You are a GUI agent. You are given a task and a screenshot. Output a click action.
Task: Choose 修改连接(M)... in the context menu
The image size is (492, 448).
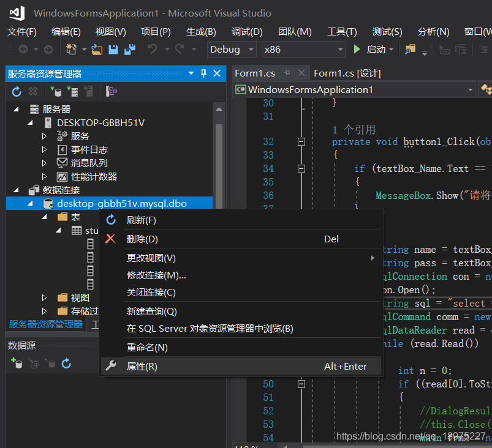[x=241, y=275]
